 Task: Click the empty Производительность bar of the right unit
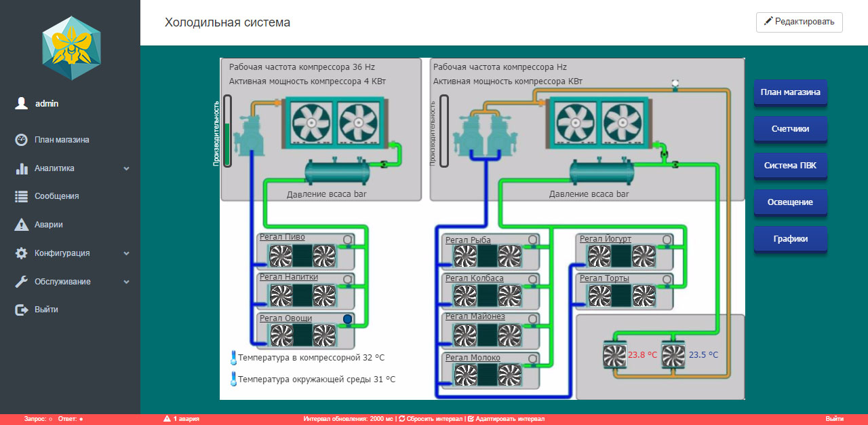coord(443,131)
